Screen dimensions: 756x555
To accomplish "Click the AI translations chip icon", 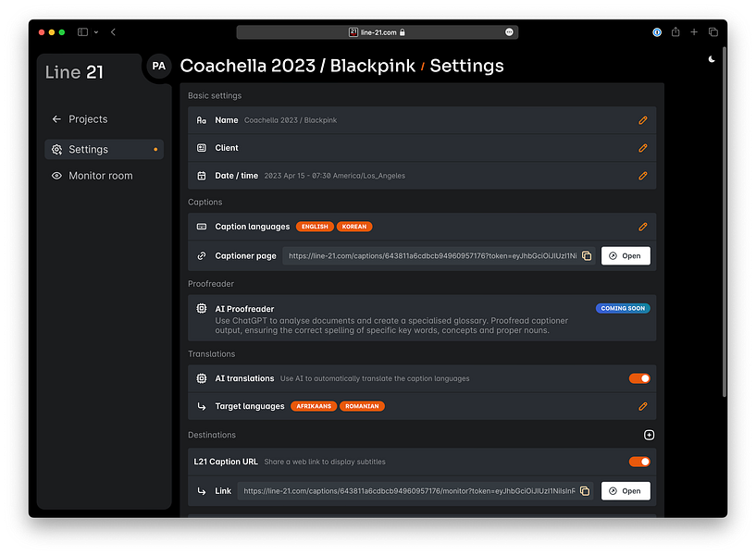I will [202, 378].
